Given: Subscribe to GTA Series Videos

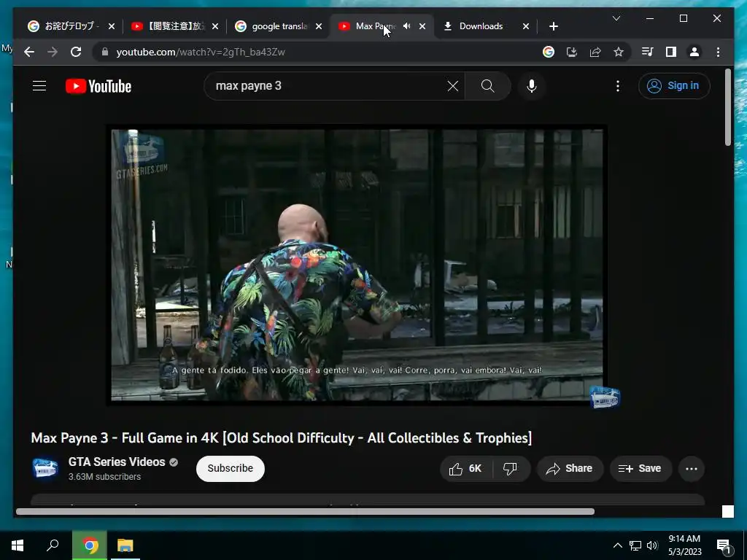Looking at the screenshot, I should click(230, 469).
